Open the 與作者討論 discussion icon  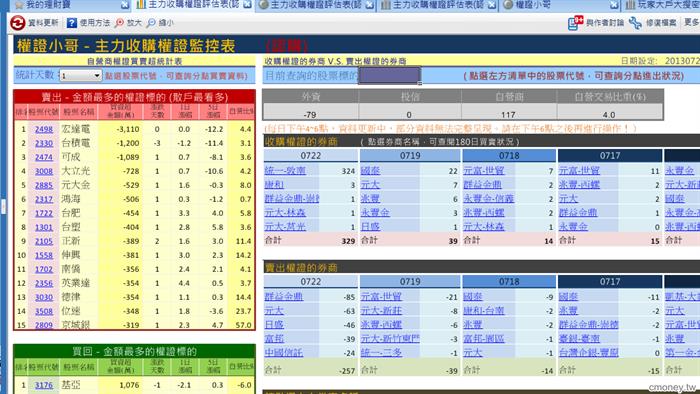click(x=575, y=22)
